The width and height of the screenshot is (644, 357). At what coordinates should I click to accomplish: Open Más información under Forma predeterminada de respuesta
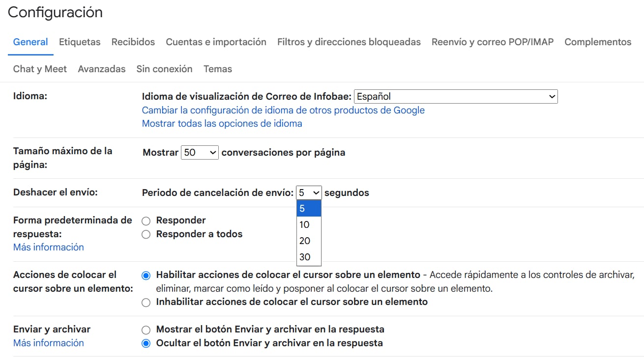pyautogui.click(x=49, y=247)
